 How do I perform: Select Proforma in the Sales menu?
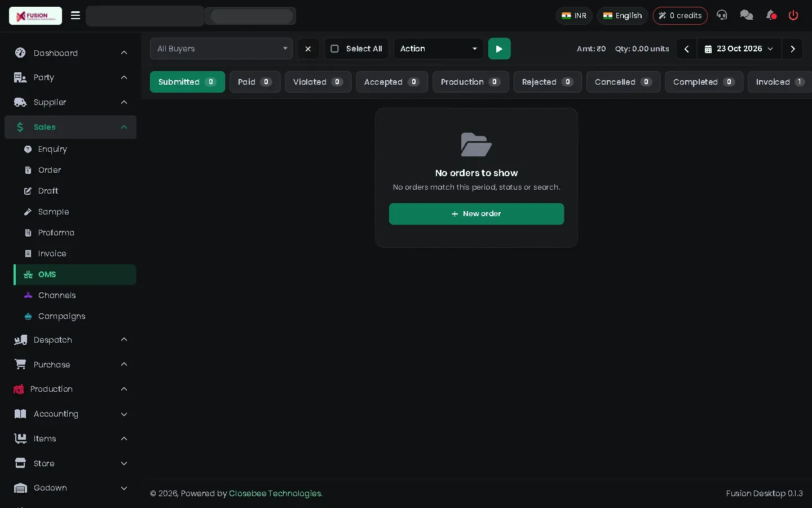click(x=56, y=233)
